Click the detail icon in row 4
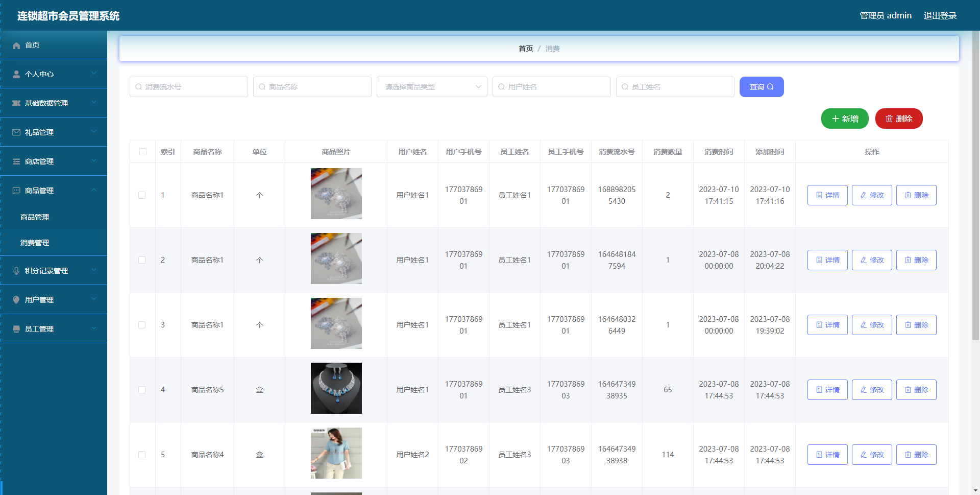This screenshot has height=495, width=980. point(819,390)
